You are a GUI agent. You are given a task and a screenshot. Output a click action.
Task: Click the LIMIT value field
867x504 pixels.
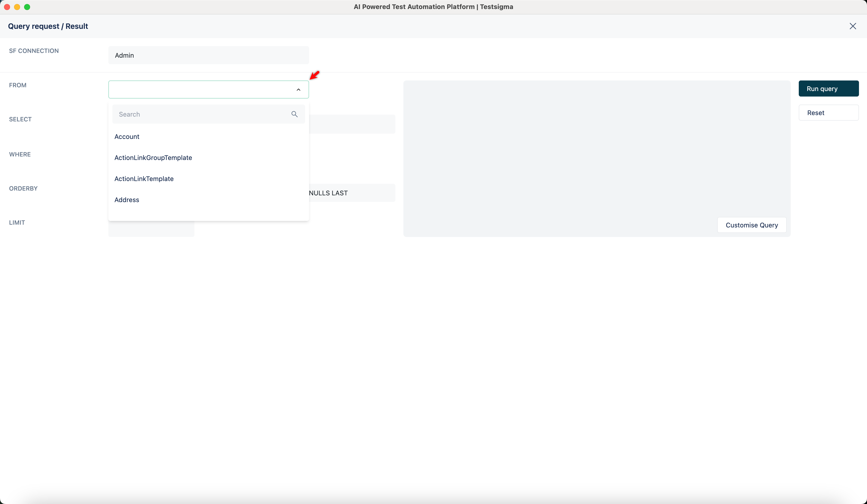(x=151, y=229)
